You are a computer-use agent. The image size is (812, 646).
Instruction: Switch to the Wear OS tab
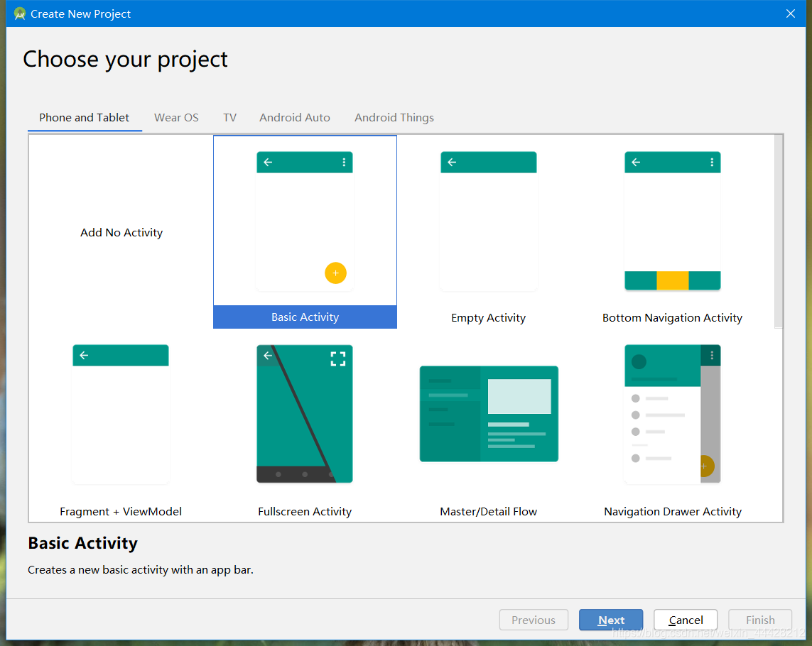(x=176, y=118)
